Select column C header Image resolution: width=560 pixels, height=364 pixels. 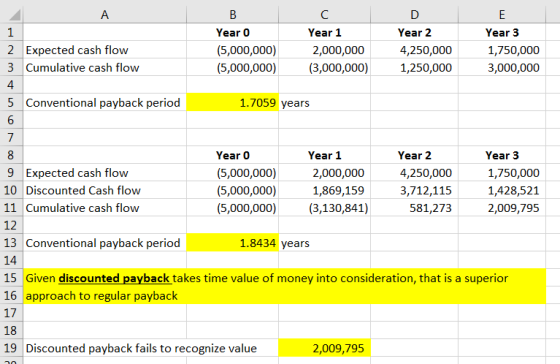324,15
